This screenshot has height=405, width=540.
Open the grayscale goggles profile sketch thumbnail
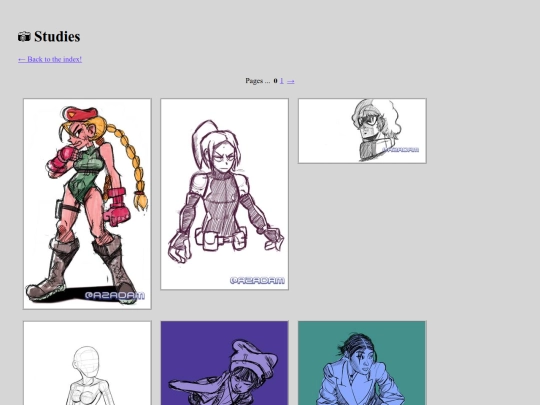362,131
